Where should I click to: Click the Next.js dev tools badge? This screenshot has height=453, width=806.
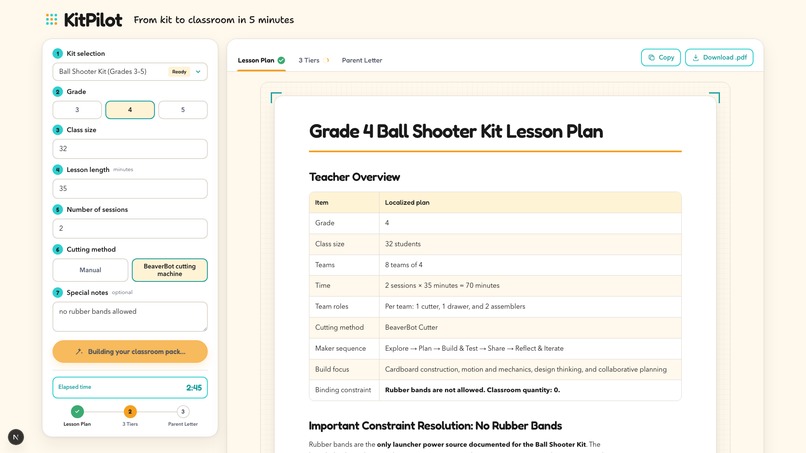[16, 437]
